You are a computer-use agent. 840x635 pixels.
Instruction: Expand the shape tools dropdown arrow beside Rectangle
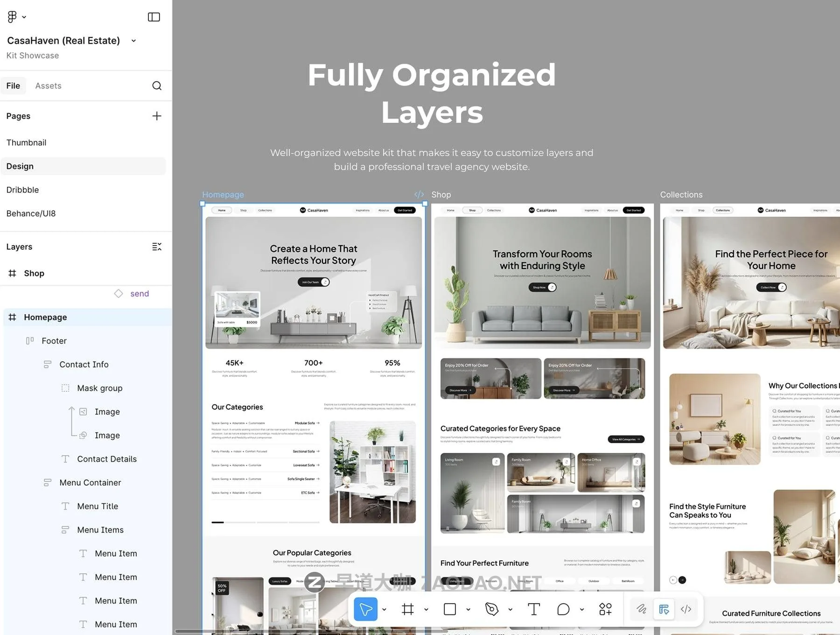(468, 610)
